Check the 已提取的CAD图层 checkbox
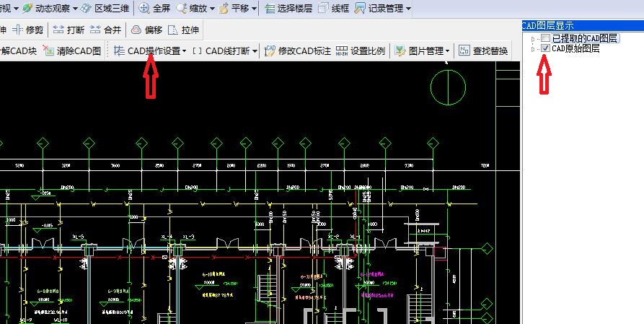 pyautogui.click(x=545, y=39)
